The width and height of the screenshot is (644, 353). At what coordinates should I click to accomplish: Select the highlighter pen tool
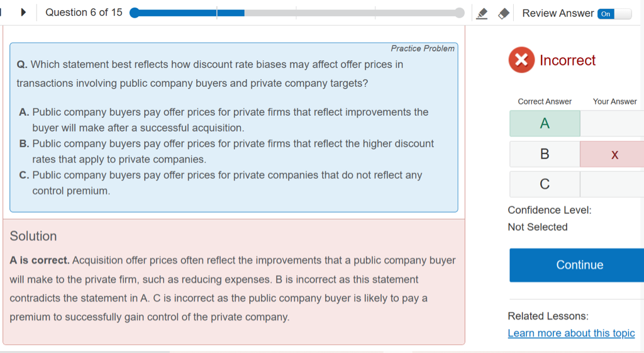pyautogui.click(x=482, y=13)
